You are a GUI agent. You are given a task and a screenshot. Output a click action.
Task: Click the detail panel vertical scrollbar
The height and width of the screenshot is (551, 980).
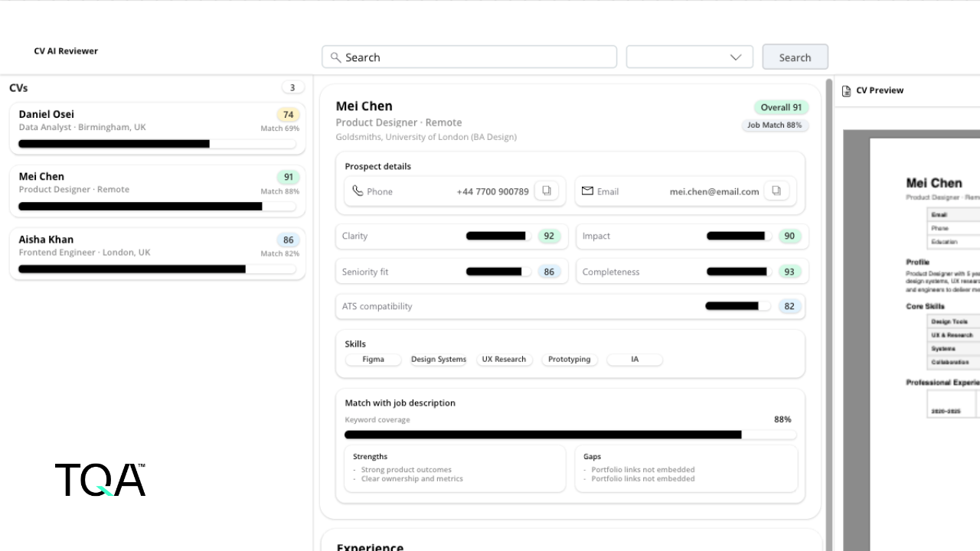coord(829,314)
